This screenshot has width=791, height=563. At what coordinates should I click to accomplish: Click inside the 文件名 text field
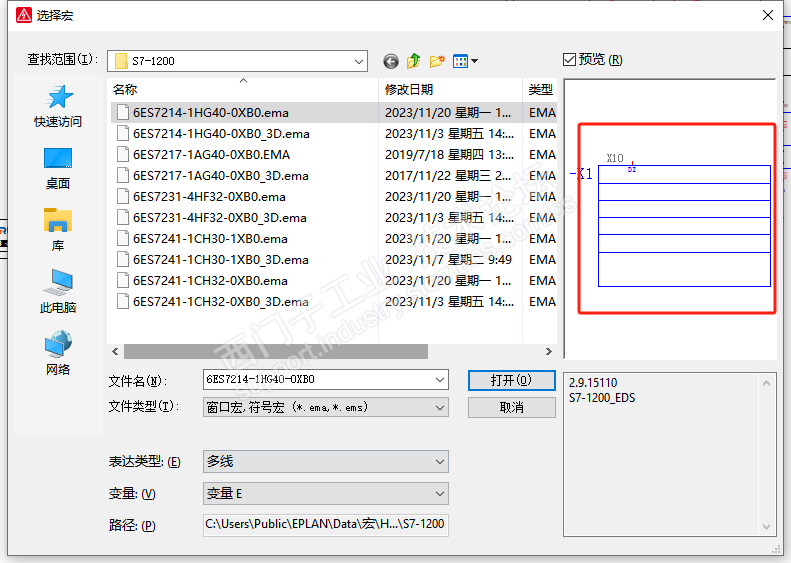(x=318, y=379)
